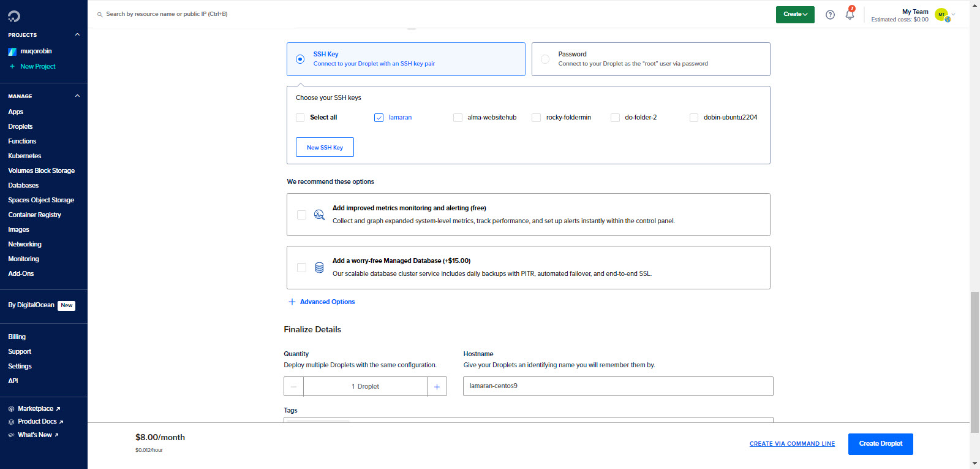Screen dimensions: 980x469
Task: Select the SSH Key radio option
Action: (300, 59)
